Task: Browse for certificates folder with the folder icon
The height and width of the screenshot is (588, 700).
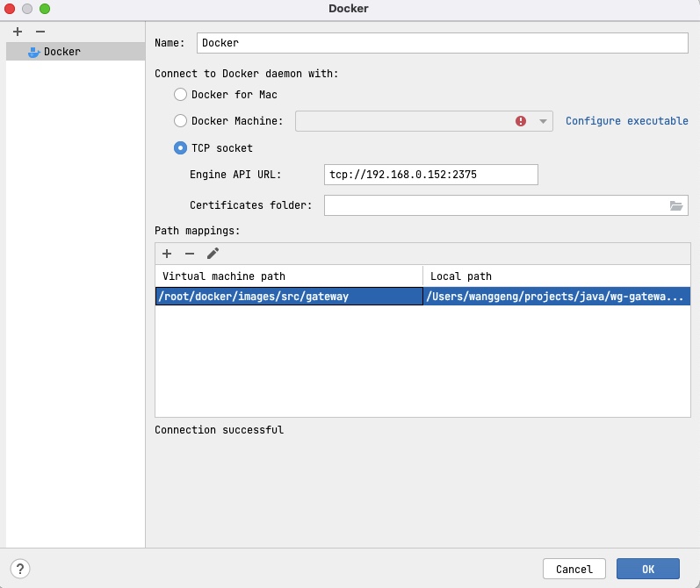Action: 676,205
